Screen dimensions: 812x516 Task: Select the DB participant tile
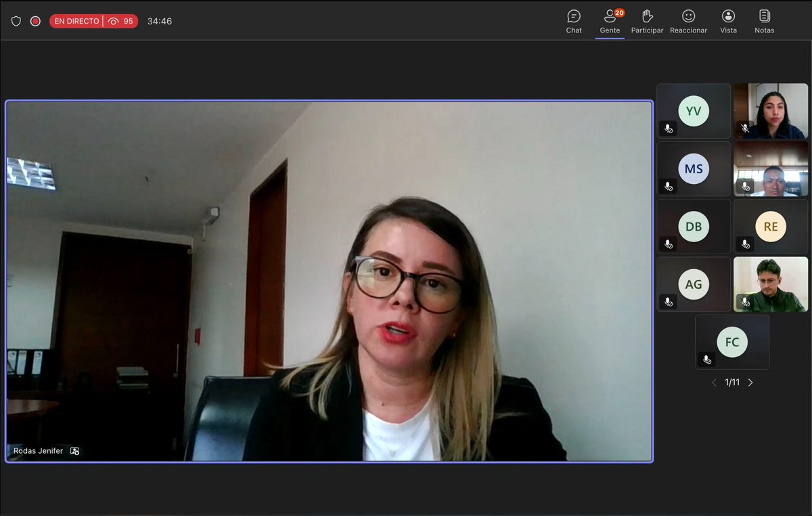(694, 227)
